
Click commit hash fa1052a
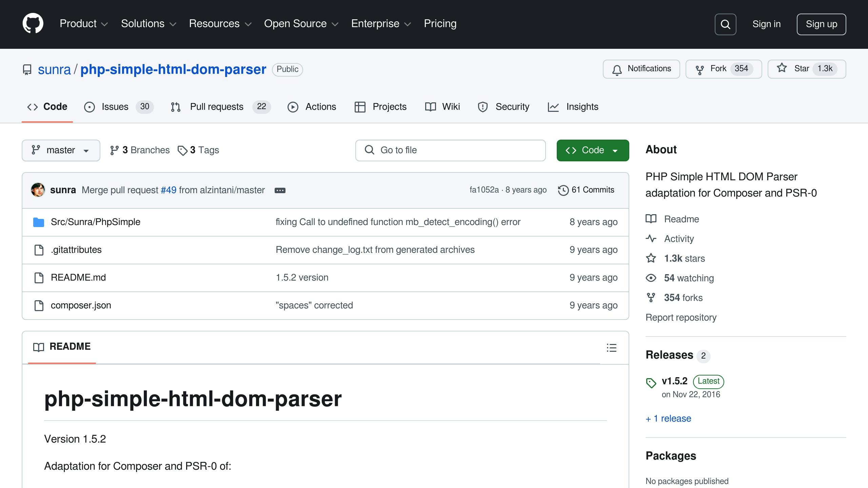point(484,190)
